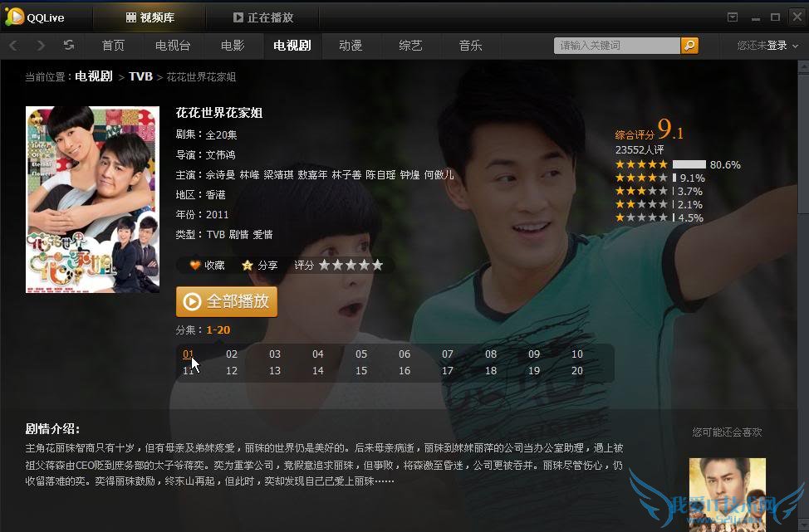
Task: Open the 动漫 menu item
Action: pos(351,46)
